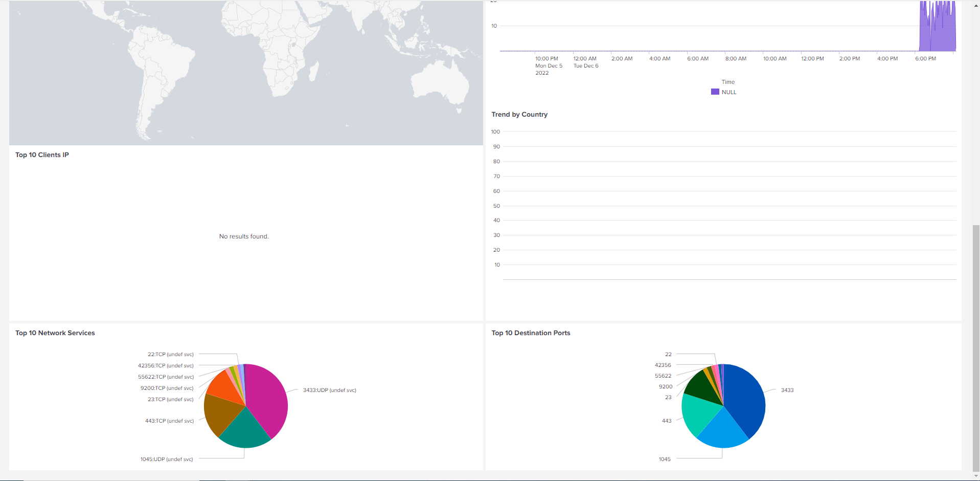Click the 'Trend by Country' panel title
The width and height of the screenshot is (980, 481).
tap(519, 114)
